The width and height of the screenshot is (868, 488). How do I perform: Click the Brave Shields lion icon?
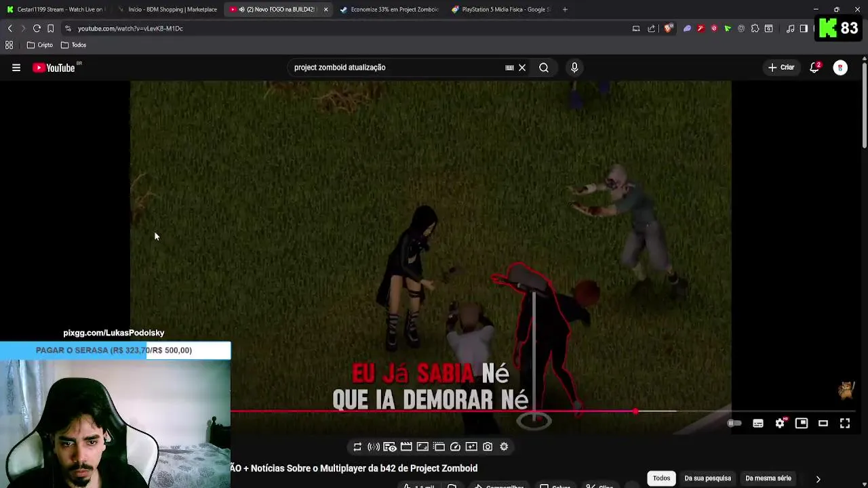coord(669,28)
